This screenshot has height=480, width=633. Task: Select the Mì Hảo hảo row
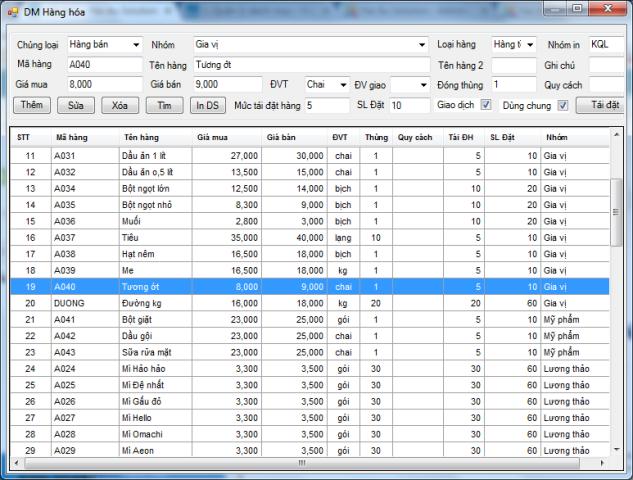[x=310, y=369]
